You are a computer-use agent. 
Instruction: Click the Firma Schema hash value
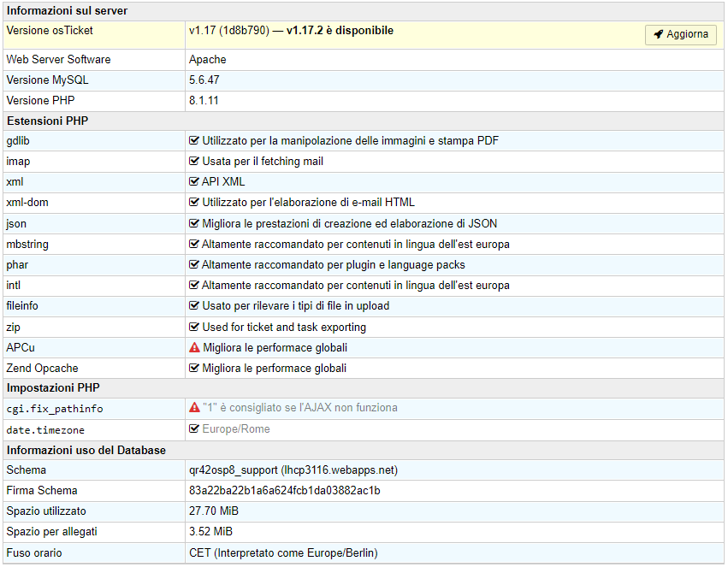(284, 491)
